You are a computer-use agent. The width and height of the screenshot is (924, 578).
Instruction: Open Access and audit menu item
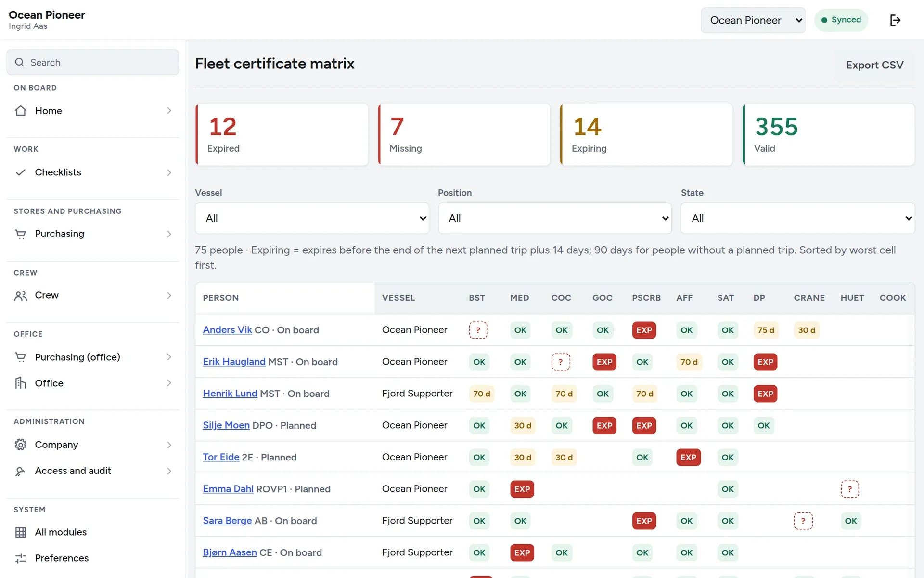tap(93, 471)
